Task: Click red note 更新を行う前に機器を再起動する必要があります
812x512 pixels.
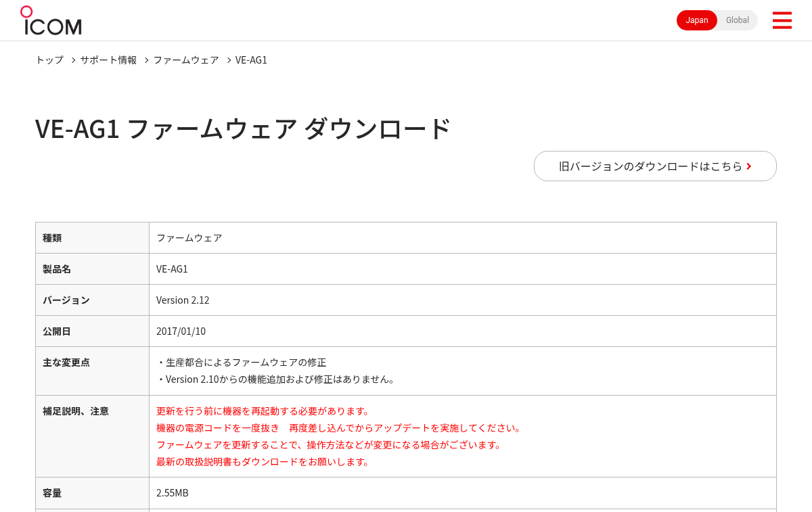Action: [x=263, y=411]
